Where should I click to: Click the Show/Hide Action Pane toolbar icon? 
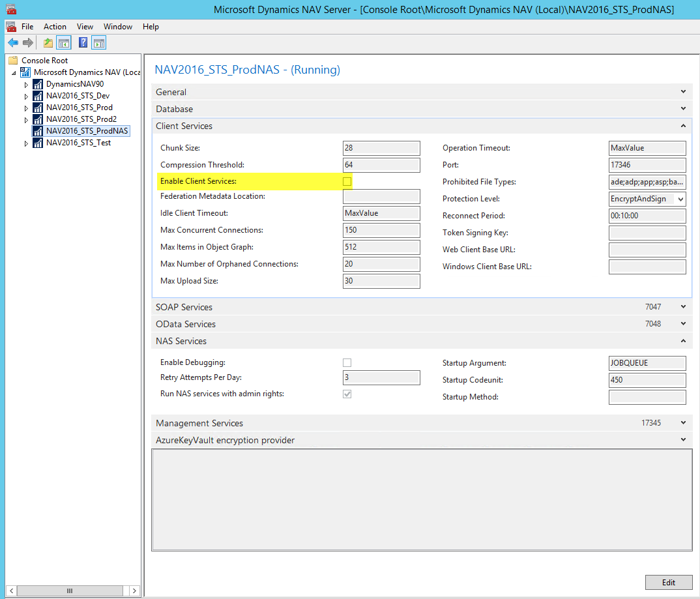pyautogui.click(x=98, y=42)
